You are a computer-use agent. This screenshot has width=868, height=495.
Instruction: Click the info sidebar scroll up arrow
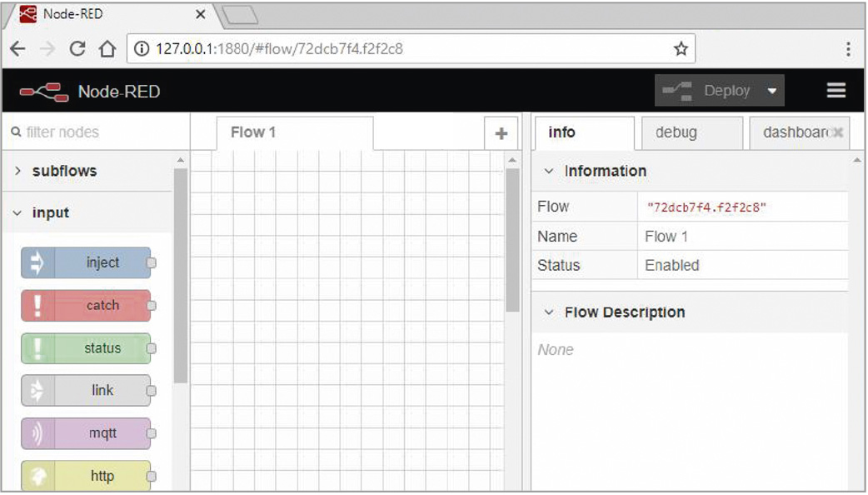[857, 160]
